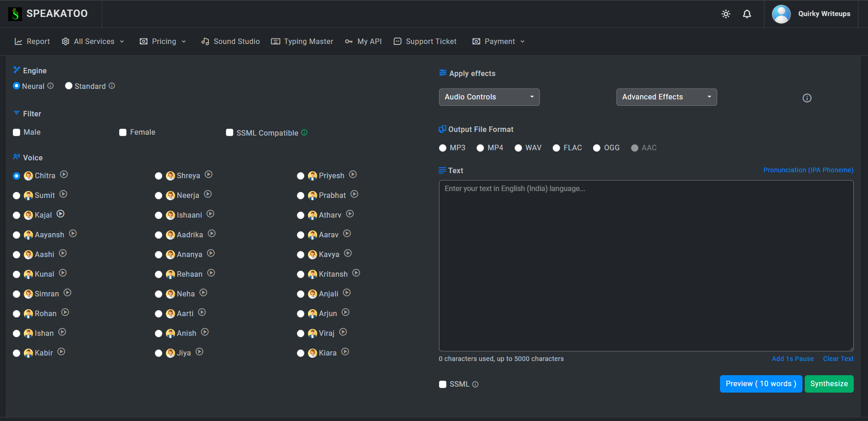Click SPEAKATOO brand name
The height and width of the screenshot is (421, 868).
[57, 14]
